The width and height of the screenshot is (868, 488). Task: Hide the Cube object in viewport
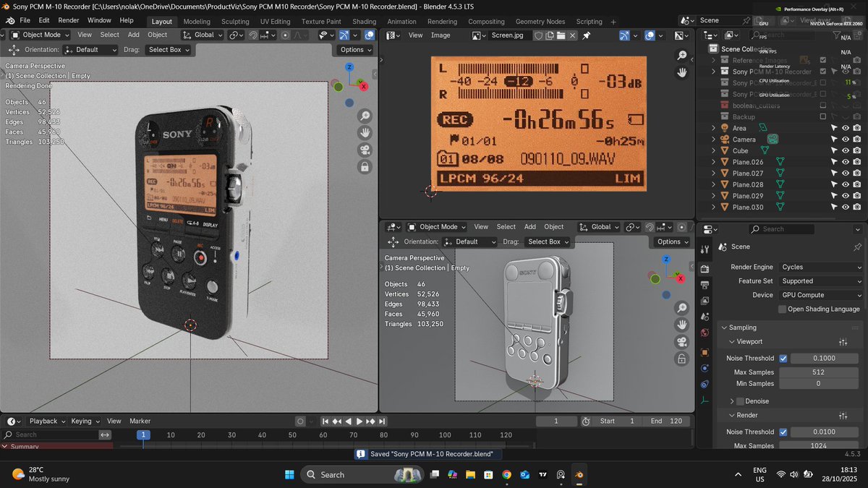845,151
